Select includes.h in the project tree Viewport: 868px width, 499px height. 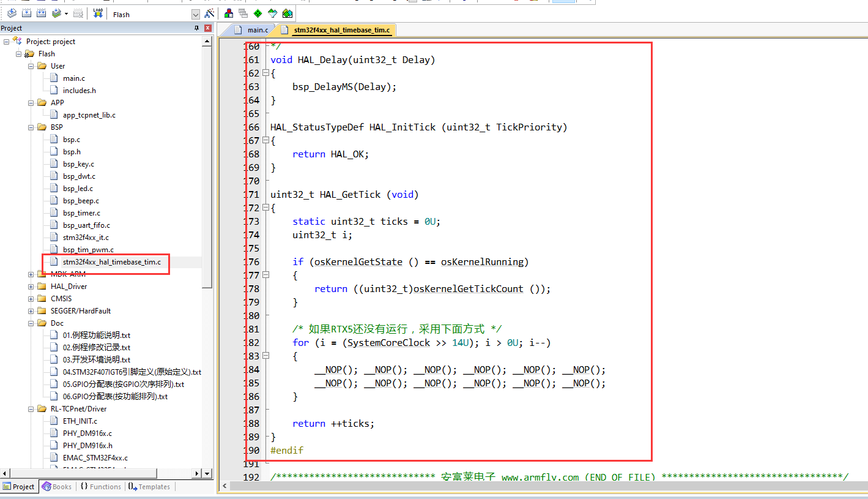tap(79, 91)
